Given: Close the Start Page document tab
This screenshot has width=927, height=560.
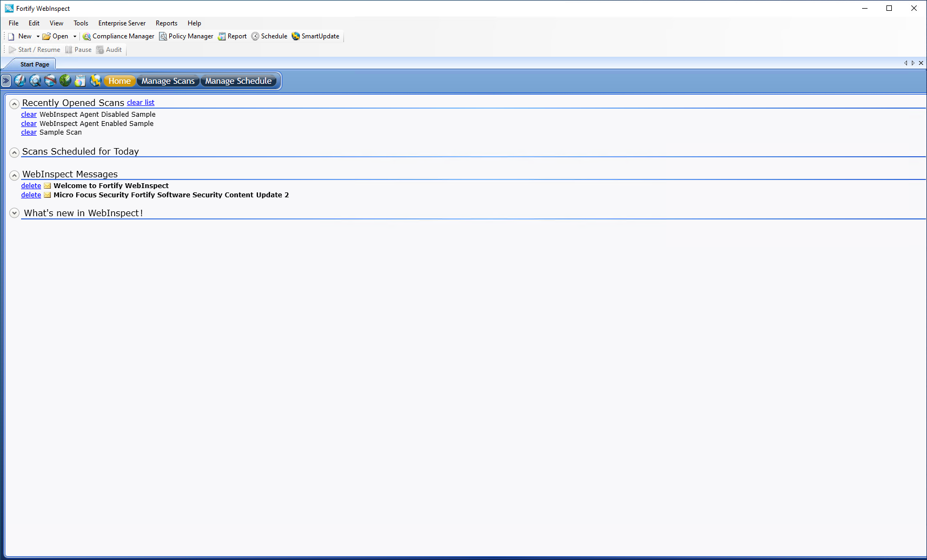Looking at the screenshot, I should [921, 63].
